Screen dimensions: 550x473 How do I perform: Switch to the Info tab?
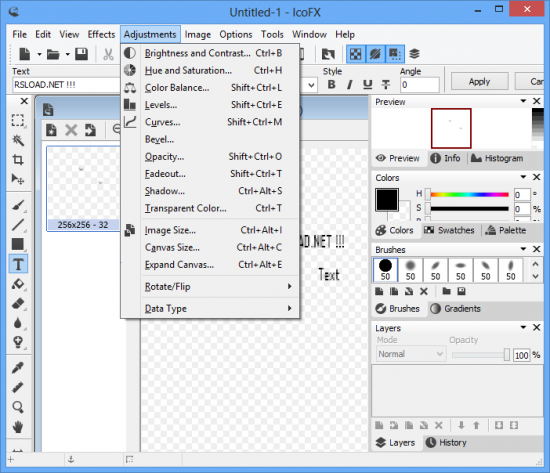[x=445, y=158]
